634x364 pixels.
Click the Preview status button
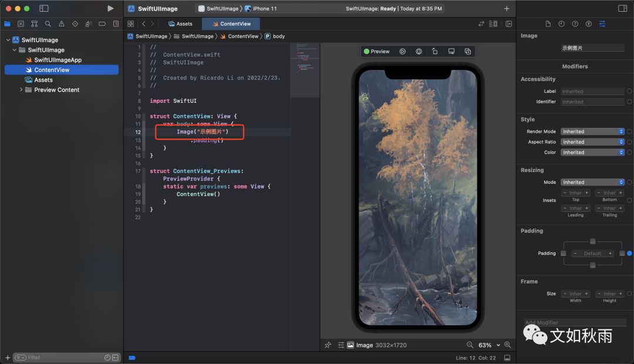pyautogui.click(x=376, y=51)
